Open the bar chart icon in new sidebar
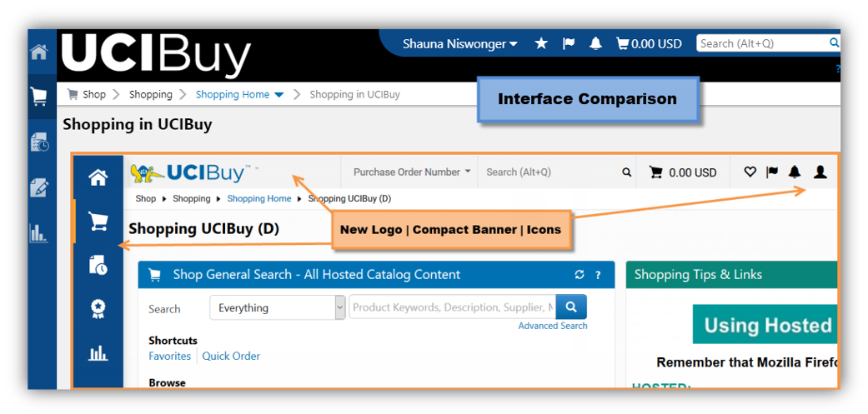The height and width of the screenshot is (414, 868). pos(98,352)
